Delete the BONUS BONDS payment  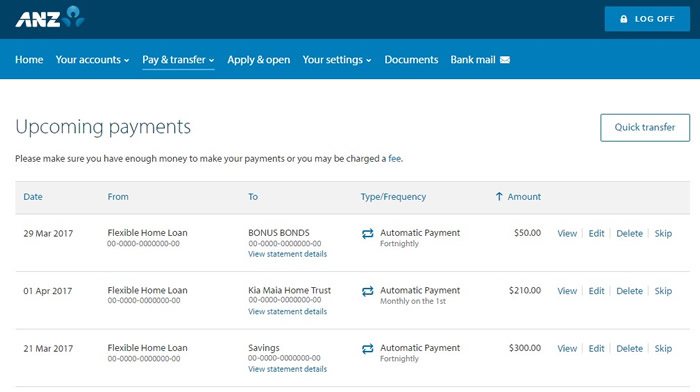629,234
